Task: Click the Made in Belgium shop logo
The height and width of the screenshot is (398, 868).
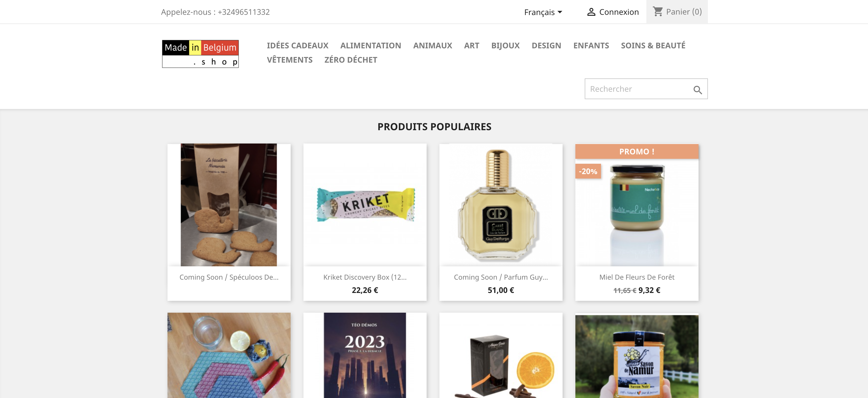Action: [x=200, y=54]
